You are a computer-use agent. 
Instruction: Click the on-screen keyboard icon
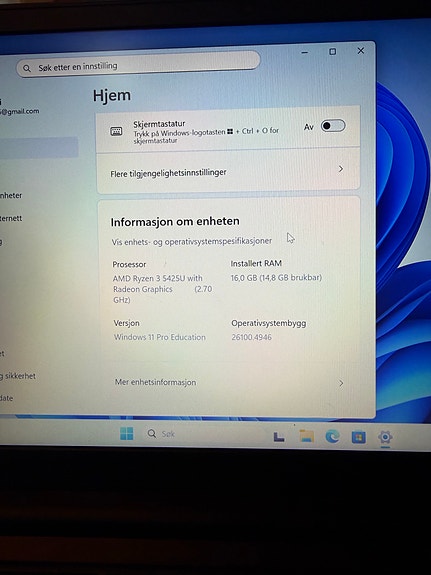click(117, 131)
